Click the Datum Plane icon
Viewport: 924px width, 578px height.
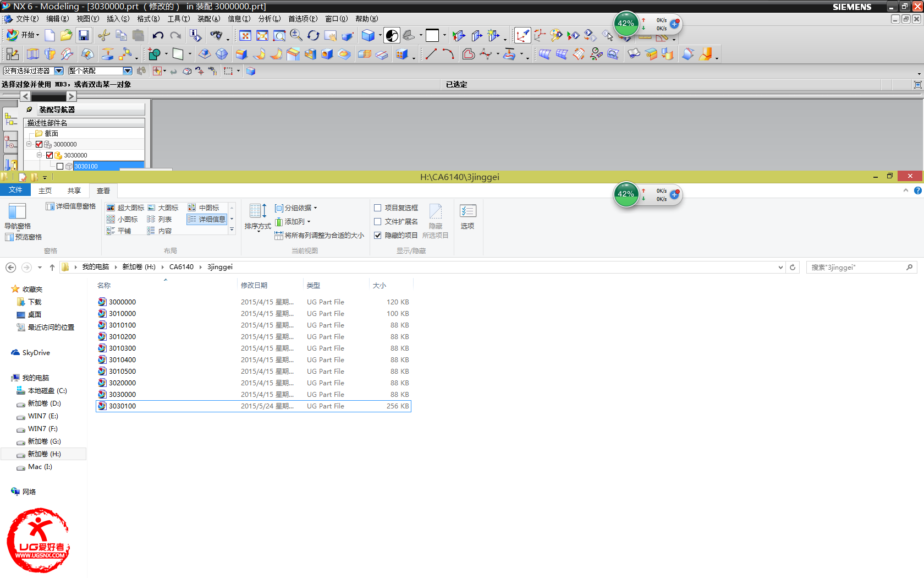pyautogui.click(x=178, y=54)
